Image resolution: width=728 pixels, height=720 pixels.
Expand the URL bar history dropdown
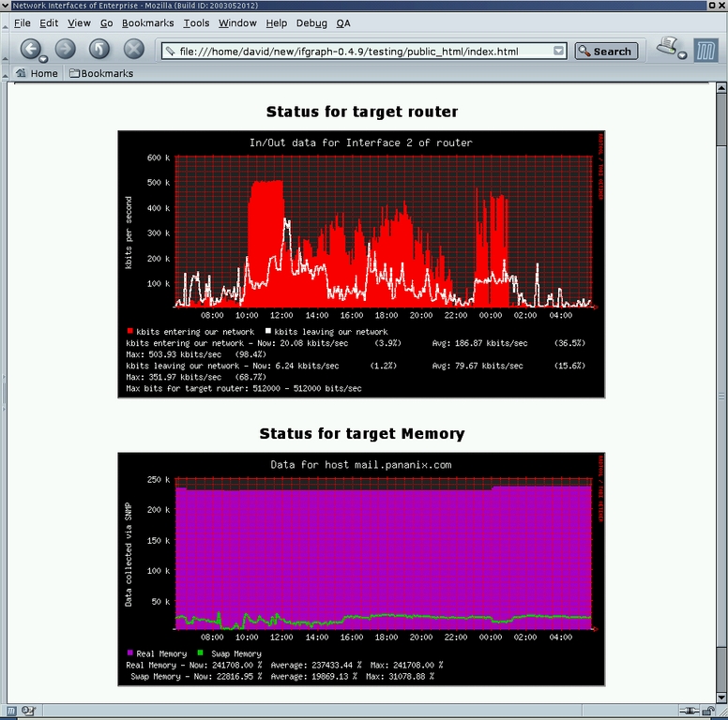559,52
